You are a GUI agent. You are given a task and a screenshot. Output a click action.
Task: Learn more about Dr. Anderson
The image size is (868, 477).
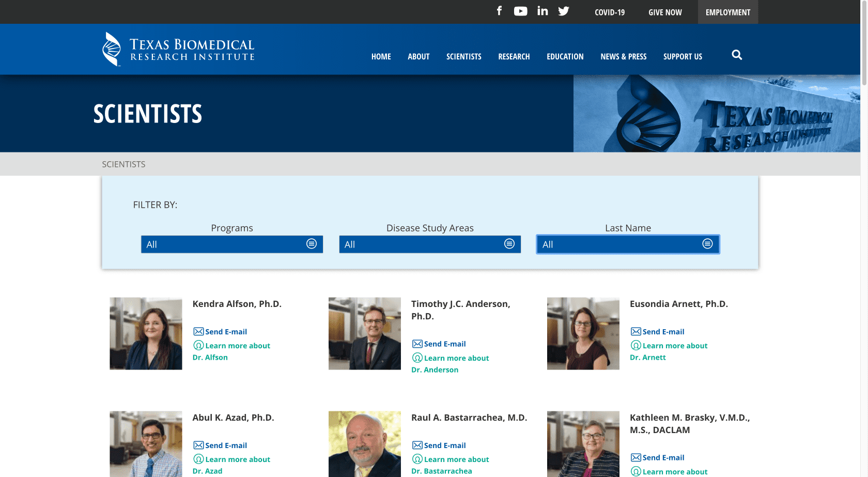tap(450, 364)
